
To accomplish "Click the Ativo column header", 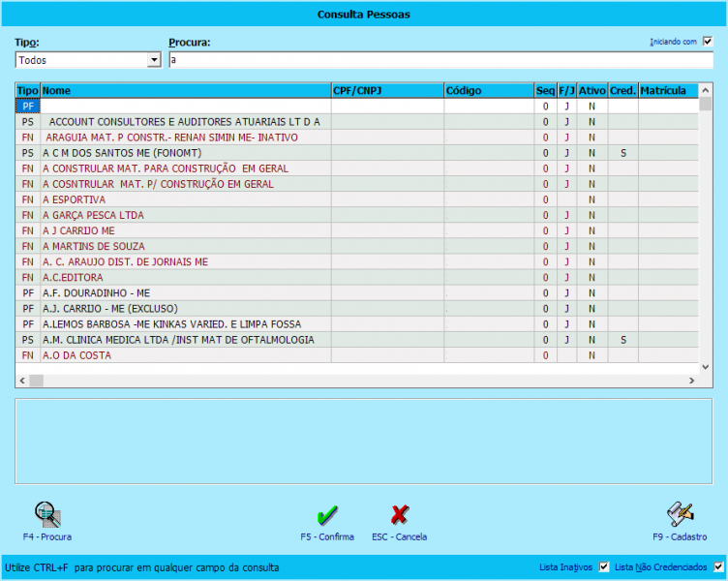I will tap(592, 91).
